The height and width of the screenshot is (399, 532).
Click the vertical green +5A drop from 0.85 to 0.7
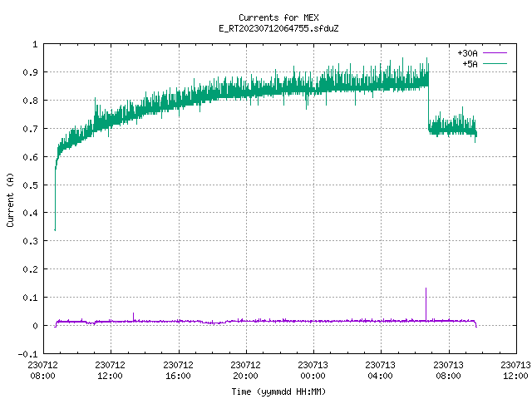pyautogui.click(x=429, y=107)
